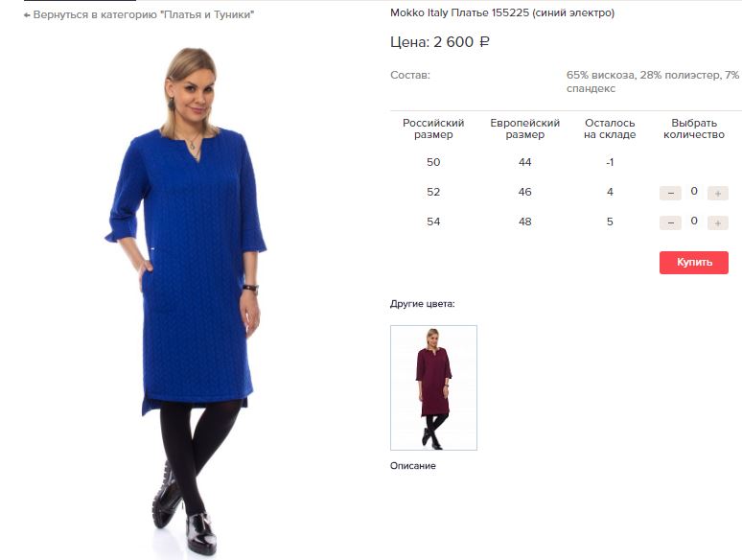This screenshot has height=560, width=742.
Task: Click the product title Mokko Italy Платье 155225
Action: [x=502, y=12]
